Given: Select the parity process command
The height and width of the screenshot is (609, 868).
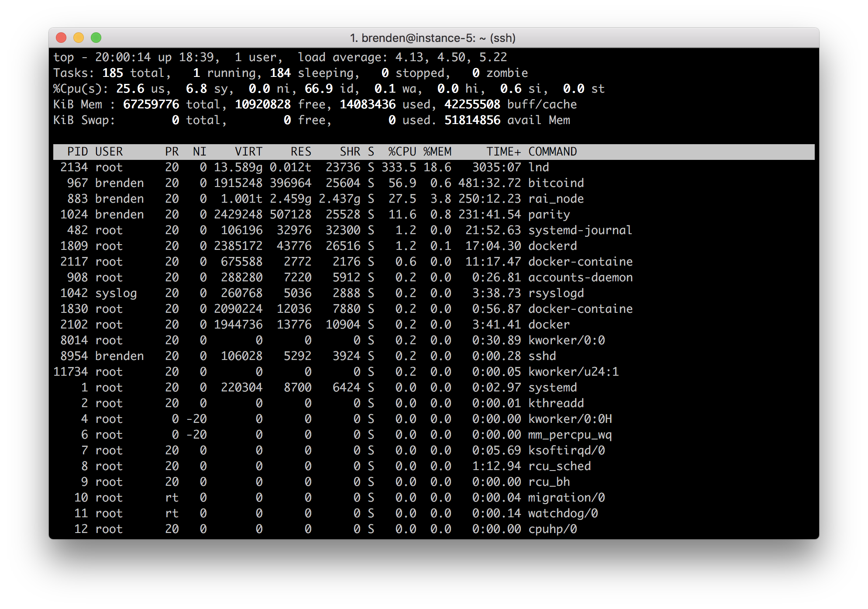Looking at the screenshot, I should pos(549,215).
